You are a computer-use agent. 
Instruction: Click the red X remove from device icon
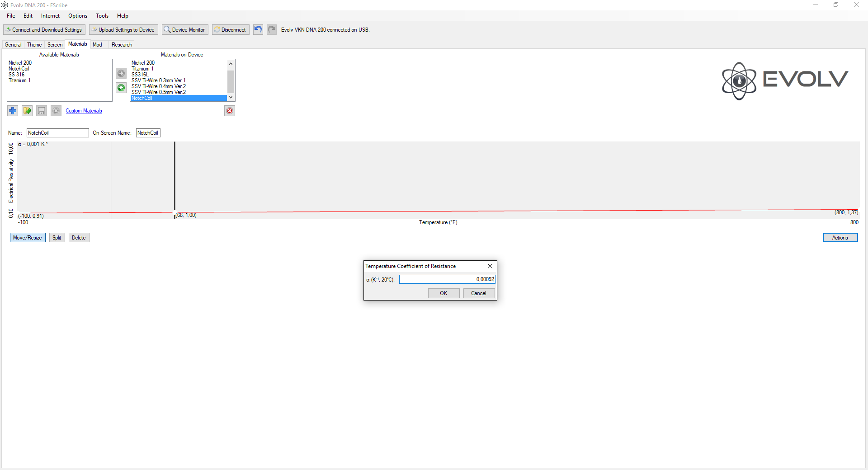[x=230, y=111]
